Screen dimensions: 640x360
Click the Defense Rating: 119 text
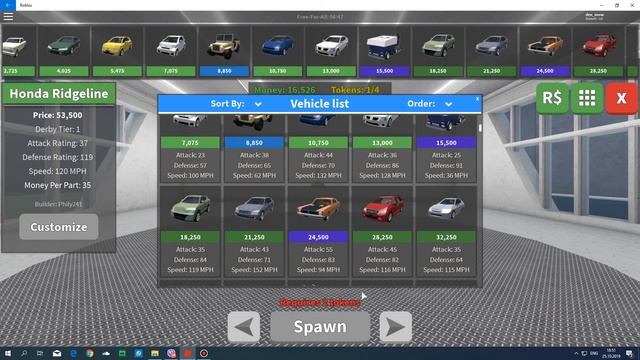coord(58,157)
